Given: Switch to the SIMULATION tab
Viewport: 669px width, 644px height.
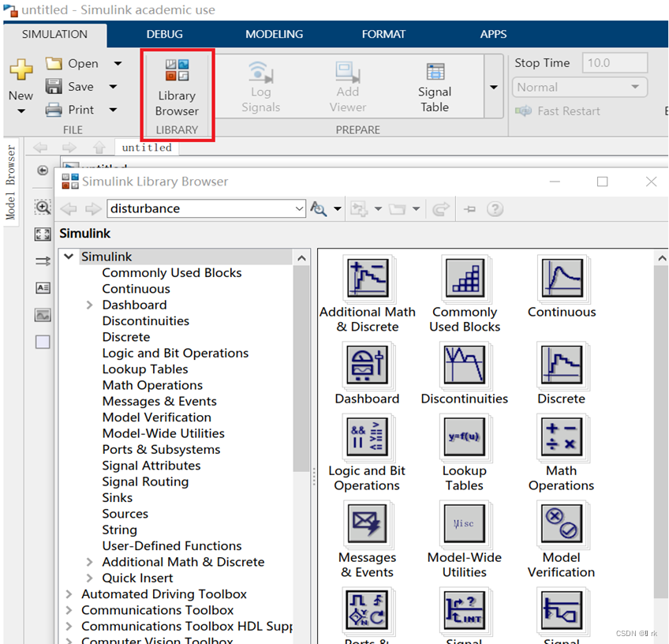Looking at the screenshot, I should pyautogui.click(x=54, y=34).
